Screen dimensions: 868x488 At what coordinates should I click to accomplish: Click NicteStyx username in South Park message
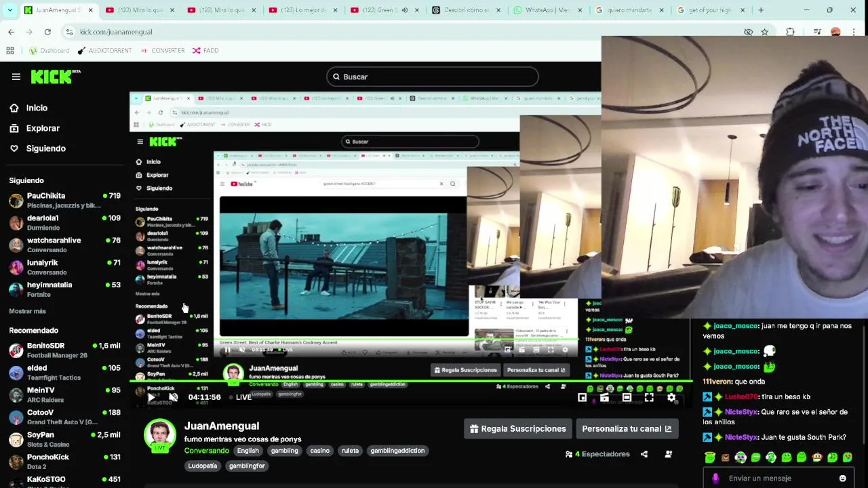741,438
